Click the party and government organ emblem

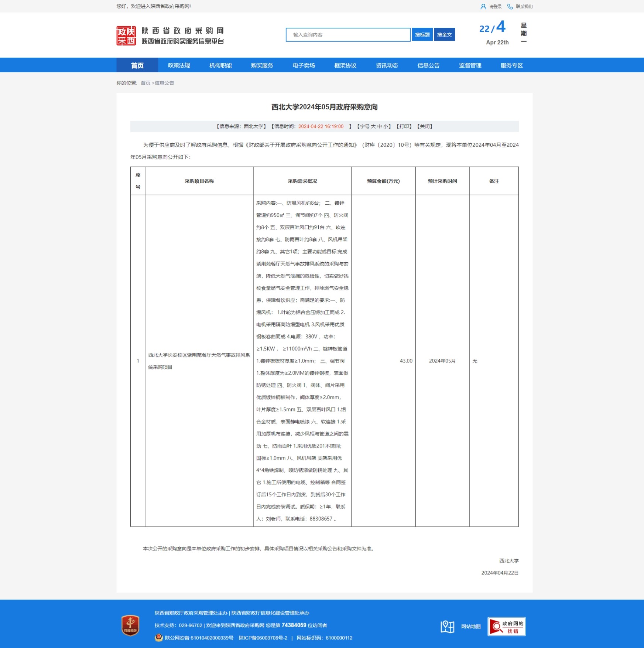(x=130, y=625)
